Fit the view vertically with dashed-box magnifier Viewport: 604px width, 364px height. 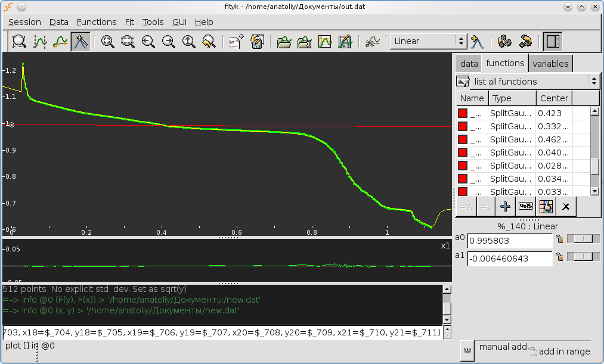[128, 41]
